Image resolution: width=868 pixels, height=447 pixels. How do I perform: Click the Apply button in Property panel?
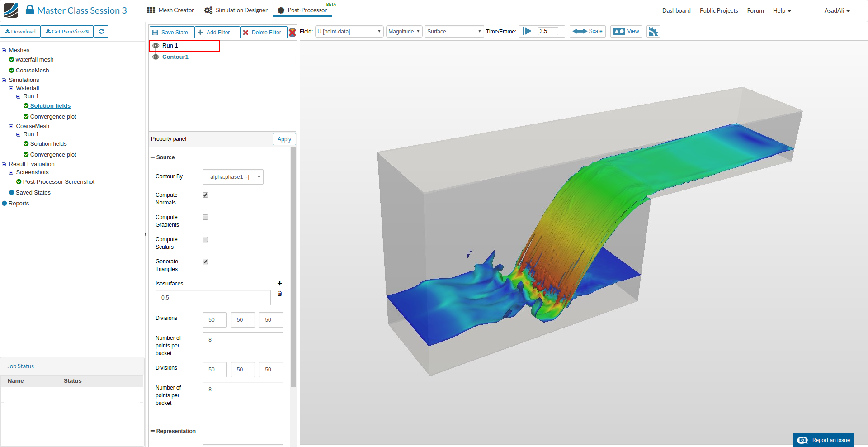point(284,139)
